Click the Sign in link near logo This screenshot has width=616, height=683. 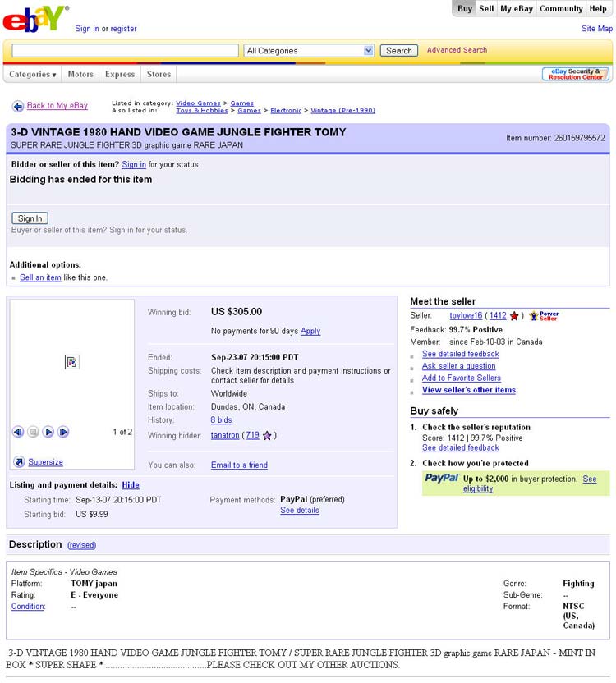pos(87,28)
